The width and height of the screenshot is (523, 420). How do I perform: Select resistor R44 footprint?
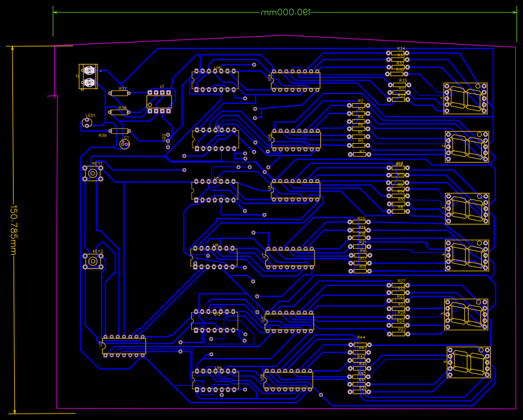tap(362, 344)
